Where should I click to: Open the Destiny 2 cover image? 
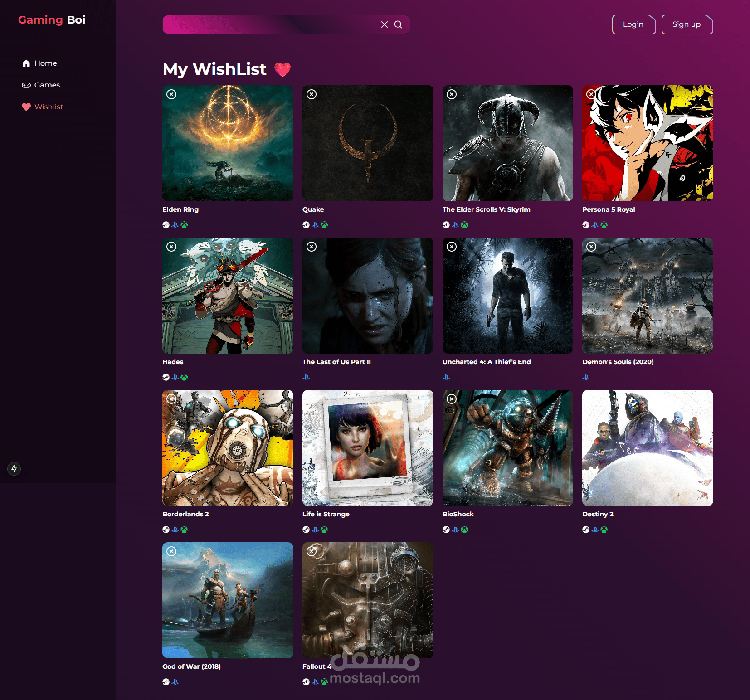pyautogui.click(x=648, y=448)
